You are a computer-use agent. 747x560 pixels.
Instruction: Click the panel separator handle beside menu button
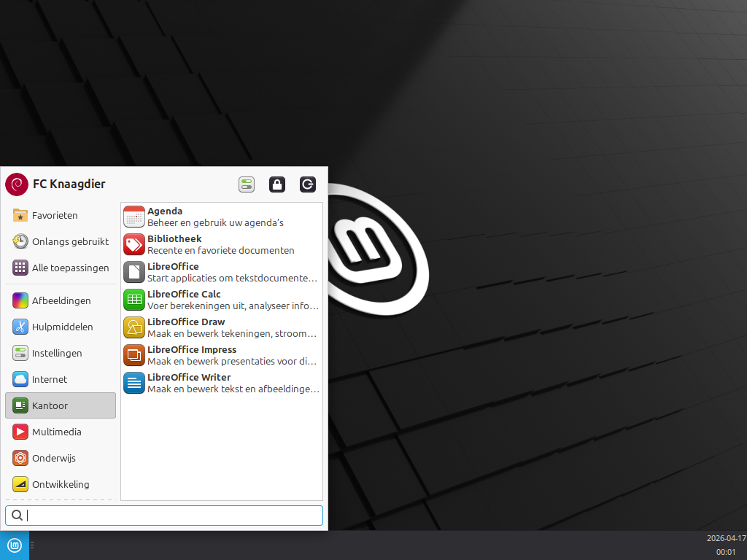click(32, 545)
